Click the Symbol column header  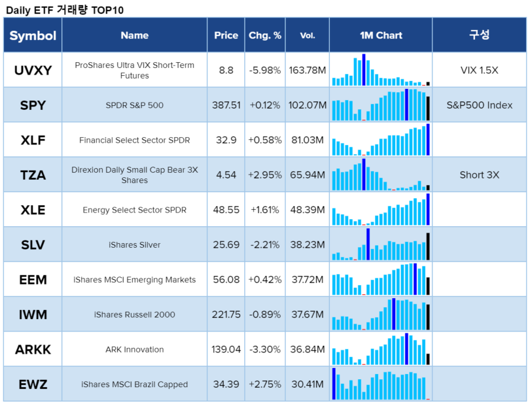tap(33, 35)
